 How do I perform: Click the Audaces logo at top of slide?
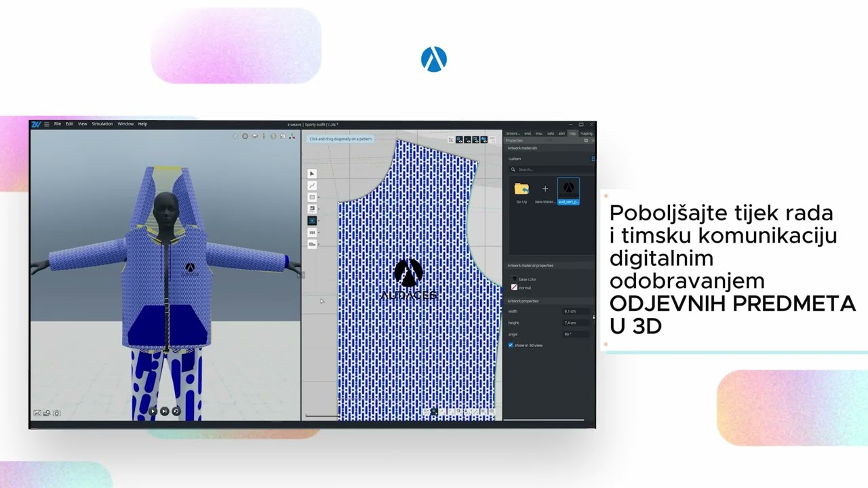coord(434,60)
